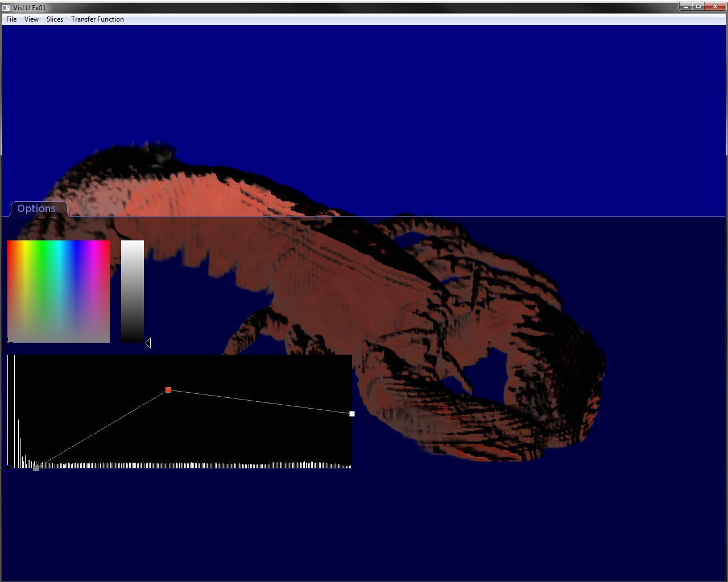
Task: Select the blue control point at the histogram's bottom-left
Action: pyautogui.click(x=7, y=468)
